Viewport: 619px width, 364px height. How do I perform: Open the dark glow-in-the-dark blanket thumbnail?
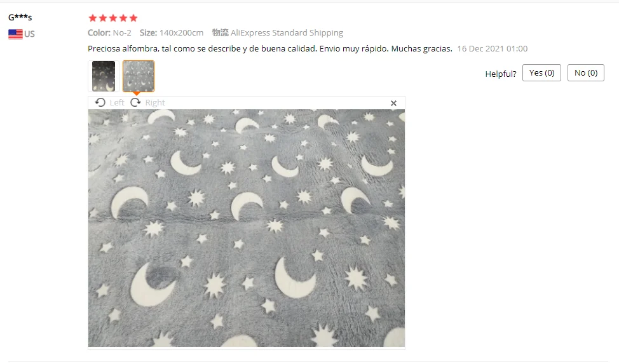pos(104,76)
